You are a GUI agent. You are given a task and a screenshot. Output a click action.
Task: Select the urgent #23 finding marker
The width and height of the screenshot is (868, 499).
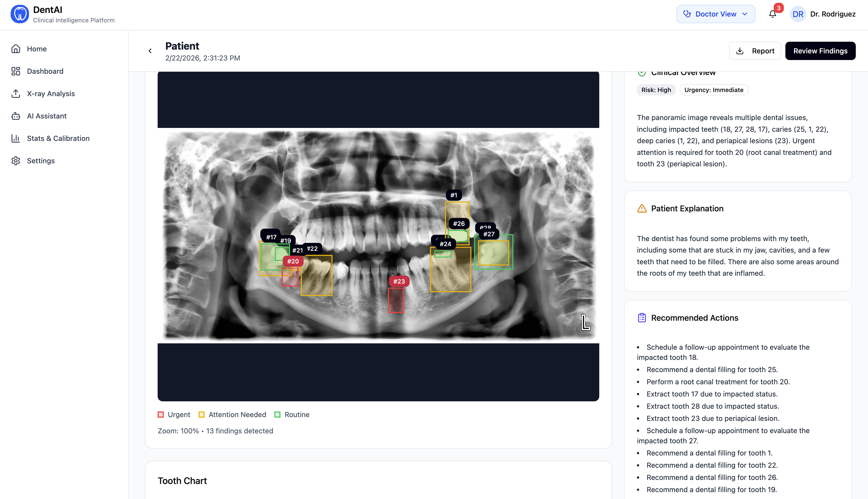[399, 281]
